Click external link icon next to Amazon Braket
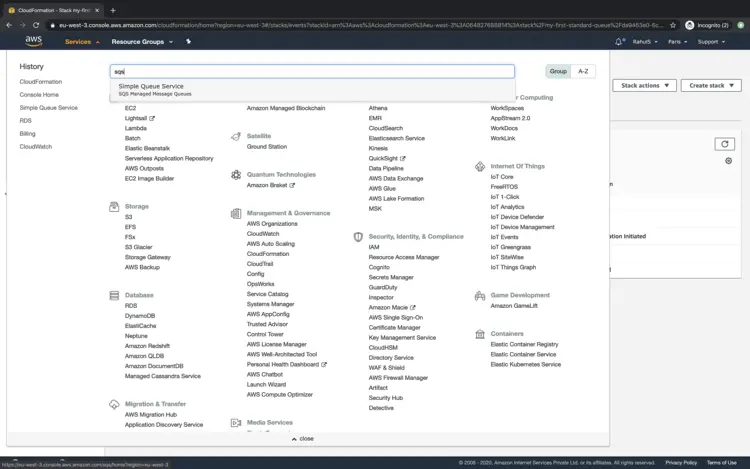 292,185
